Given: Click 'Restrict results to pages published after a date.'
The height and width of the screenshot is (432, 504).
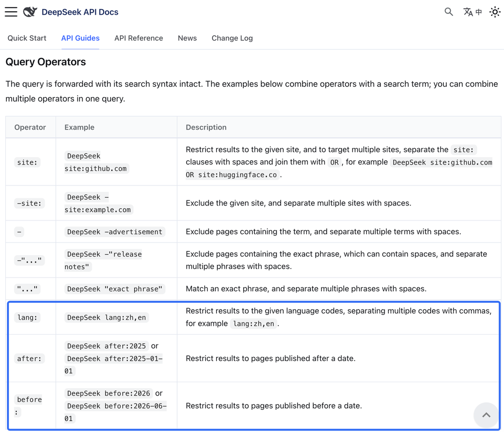Looking at the screenshot, I should (271, 358).
